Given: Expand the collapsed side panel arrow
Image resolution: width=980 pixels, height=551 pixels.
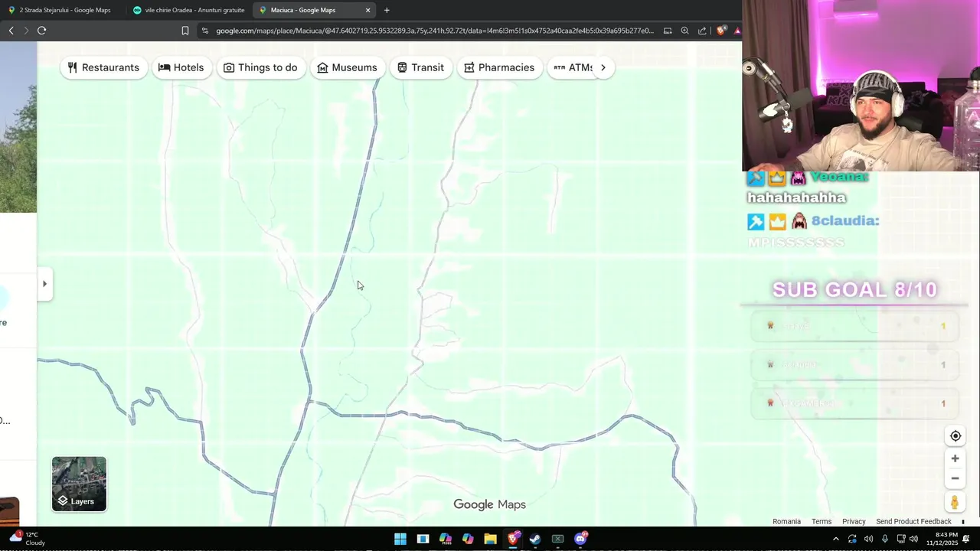Looking at the screenshot, I should click(x=44, y=284).
